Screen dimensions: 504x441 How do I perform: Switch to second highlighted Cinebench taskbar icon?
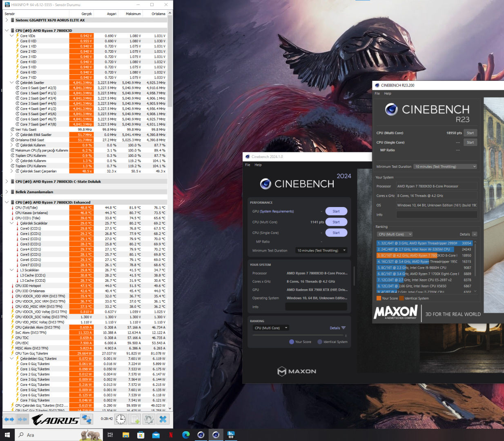[x=216, y=435]
